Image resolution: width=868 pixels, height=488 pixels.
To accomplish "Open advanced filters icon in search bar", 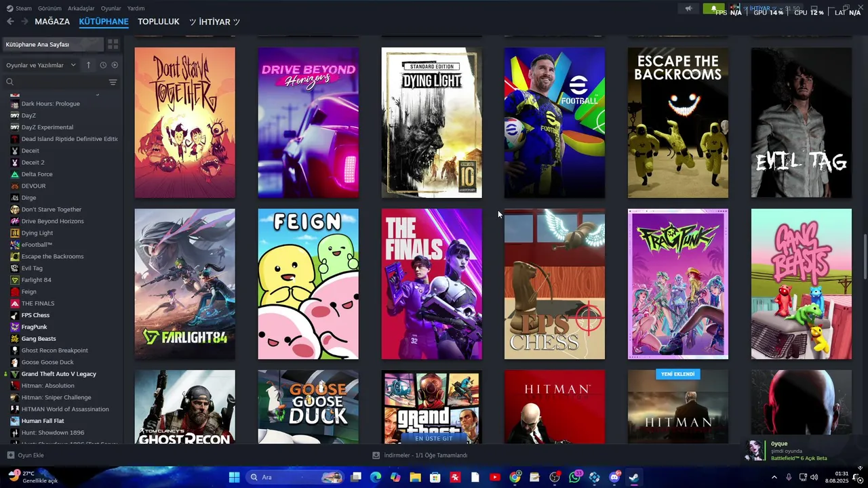I will point(113,82).
